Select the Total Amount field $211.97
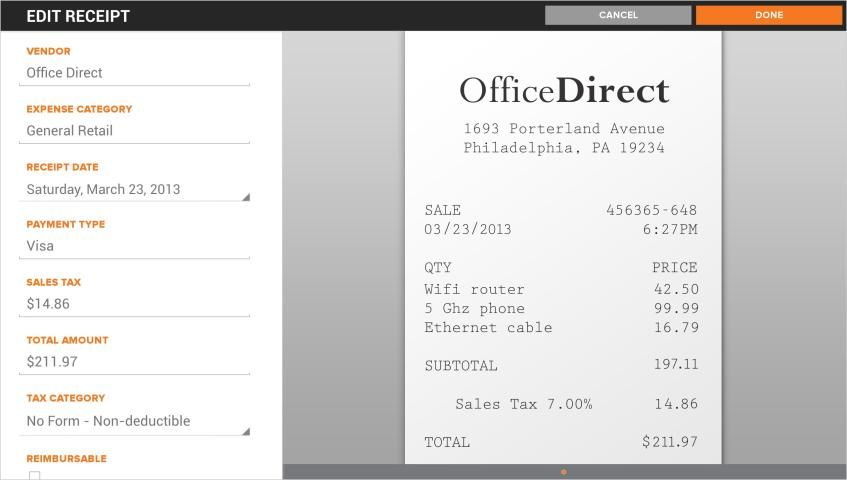847x480 pixels. [x=134, y=362]
